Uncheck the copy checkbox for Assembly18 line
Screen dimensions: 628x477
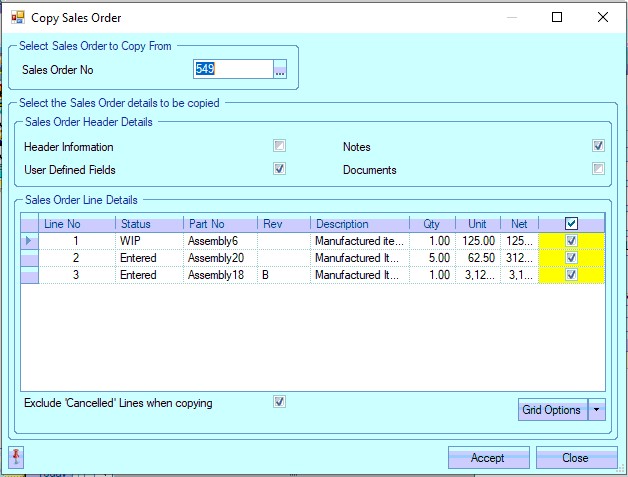pyautogui.click(x=571, y=275)
